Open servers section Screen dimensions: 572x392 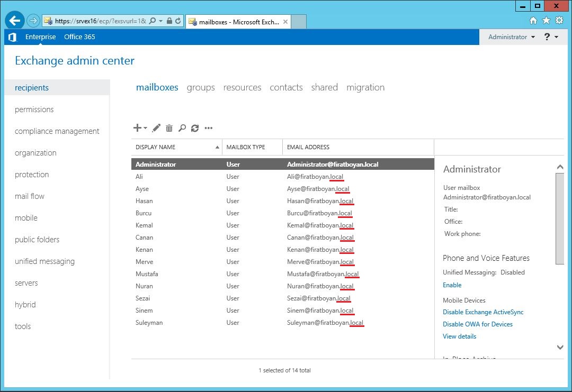click(x=26, y=283)
